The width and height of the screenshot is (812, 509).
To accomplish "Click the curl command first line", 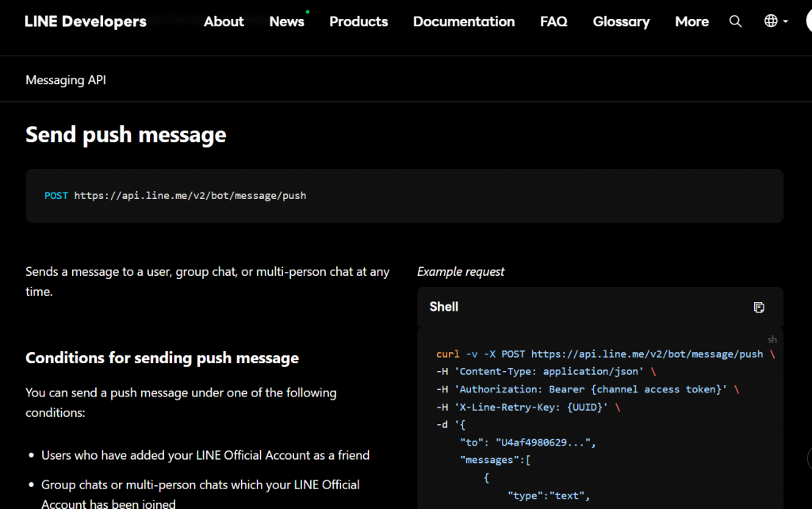I will (605, 354).
